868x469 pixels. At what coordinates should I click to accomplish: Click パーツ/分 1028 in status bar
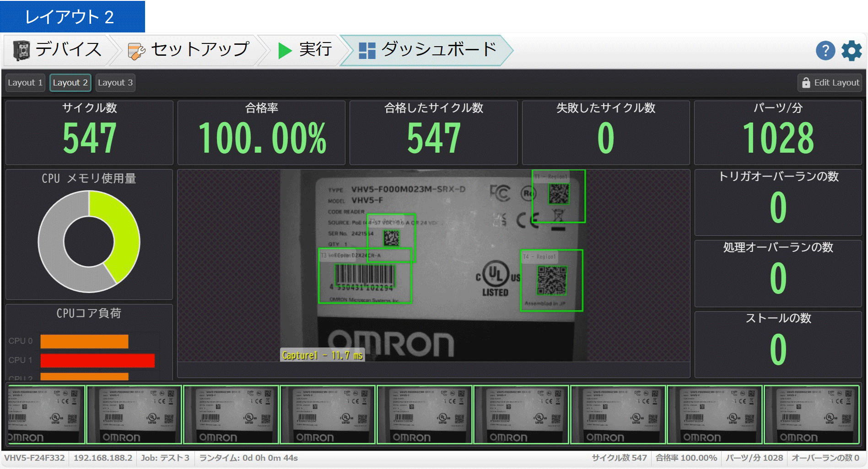click(754, 458)
